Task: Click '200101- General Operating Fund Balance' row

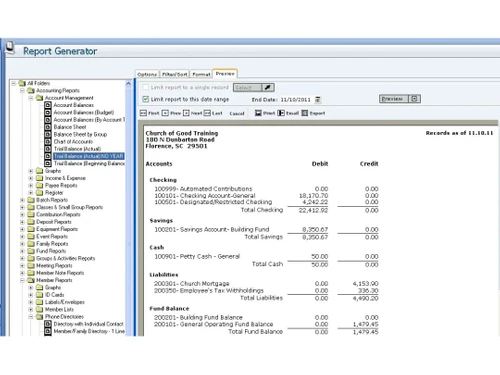Action: [x=266, y=324]
